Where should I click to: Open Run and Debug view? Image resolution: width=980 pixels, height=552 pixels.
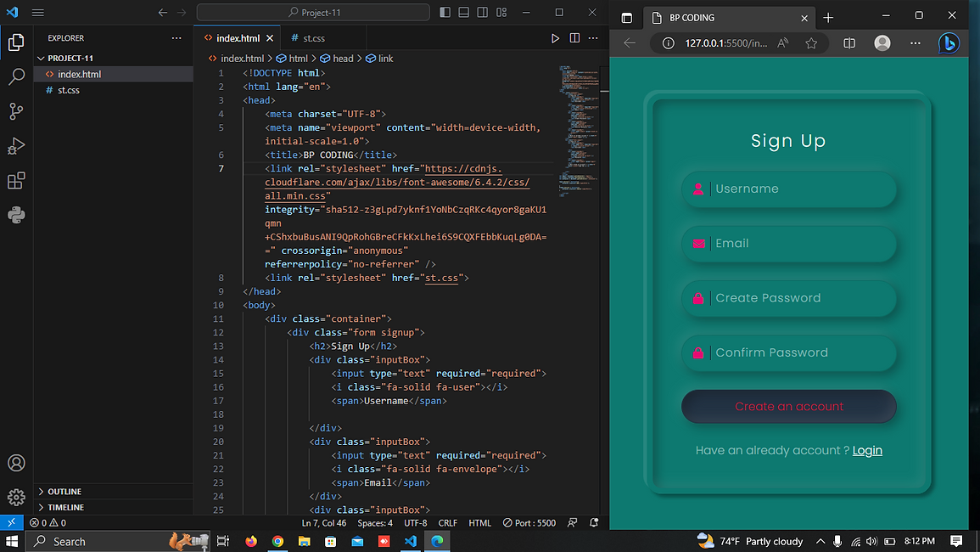pyautogui.click(x=16, y=146)
